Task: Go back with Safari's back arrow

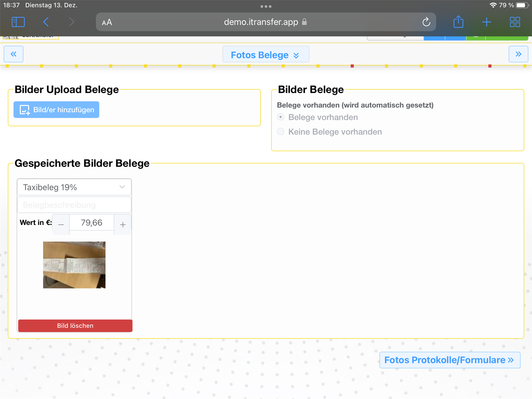Action: pos(46,22)
